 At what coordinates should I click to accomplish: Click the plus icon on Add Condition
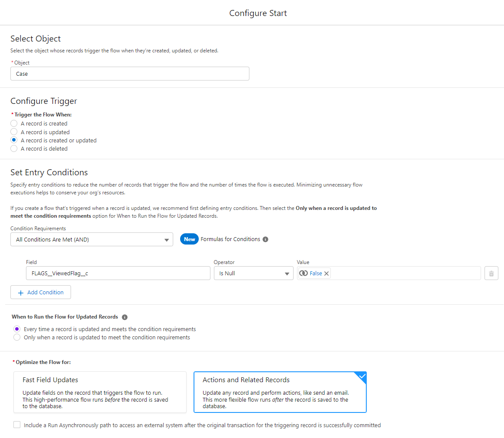[21, 293]
